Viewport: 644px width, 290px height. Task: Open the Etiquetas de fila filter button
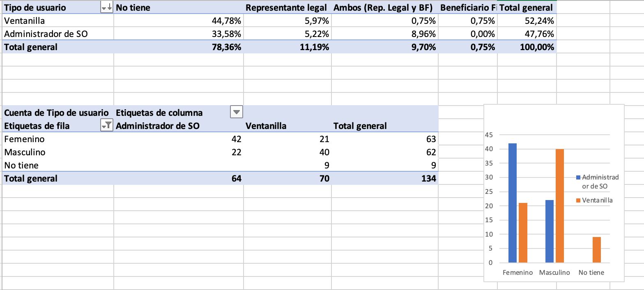point(106,126)
